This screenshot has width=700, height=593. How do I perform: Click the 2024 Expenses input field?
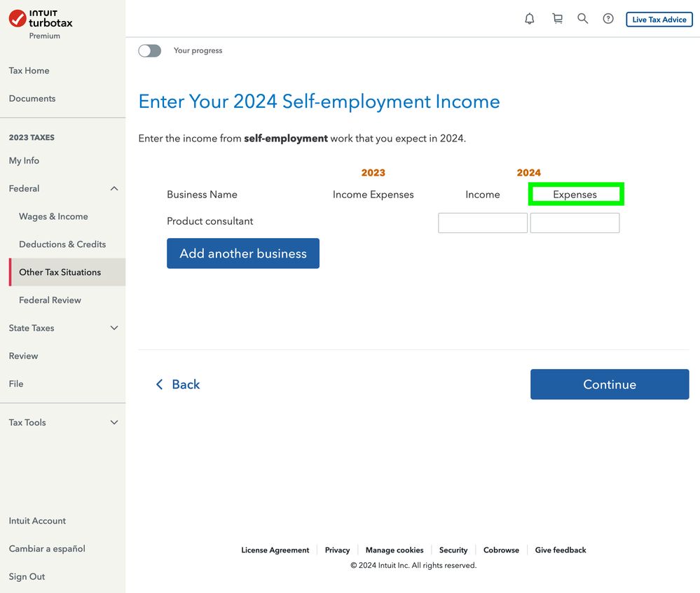pyautogui.click(x=575, y=223)
